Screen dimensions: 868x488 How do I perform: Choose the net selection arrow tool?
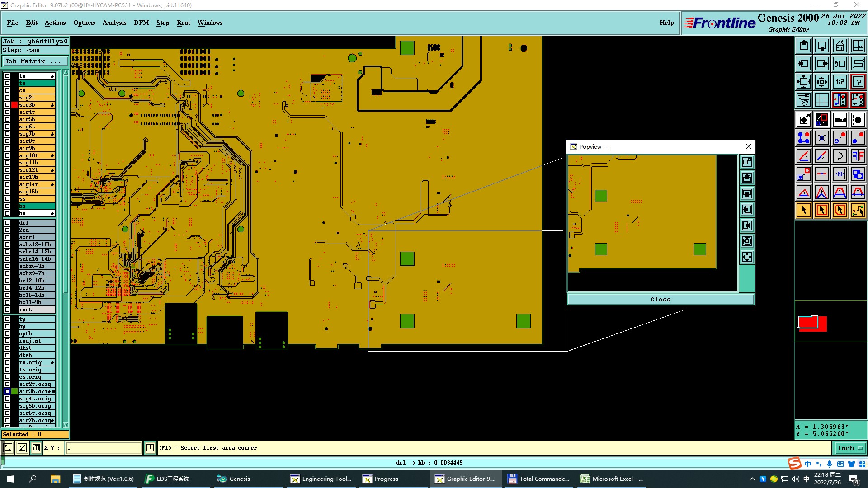pyautogui.click(x=858, y=210)
